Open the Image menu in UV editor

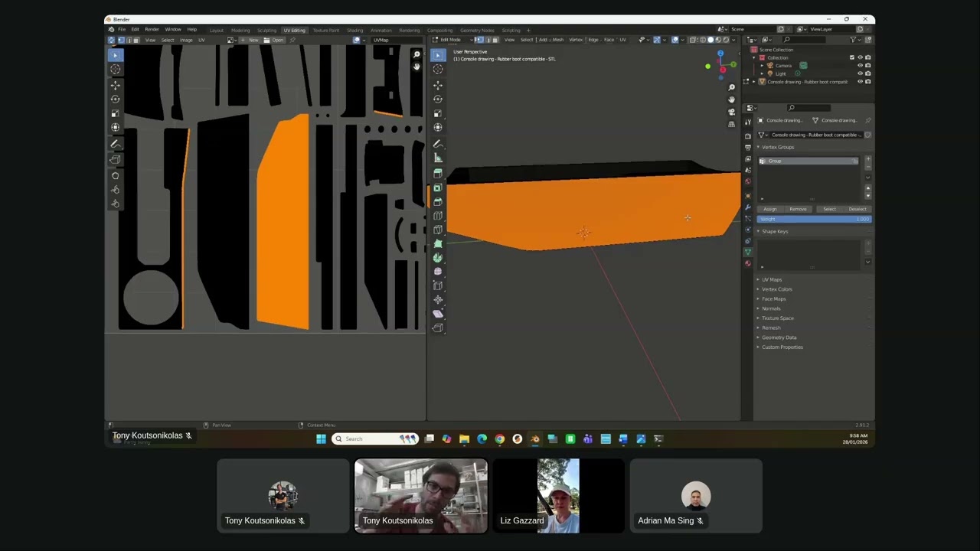pos(186,40)
